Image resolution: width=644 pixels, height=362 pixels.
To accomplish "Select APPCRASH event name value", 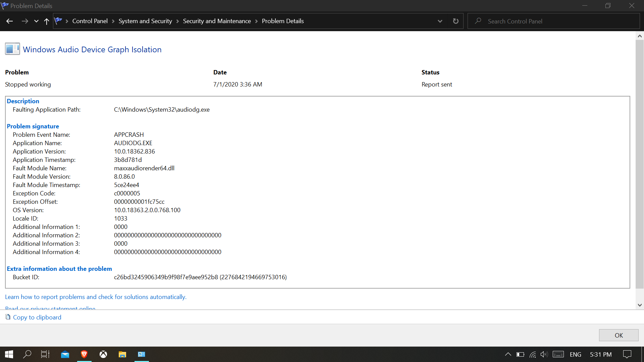I will [129, 135].
